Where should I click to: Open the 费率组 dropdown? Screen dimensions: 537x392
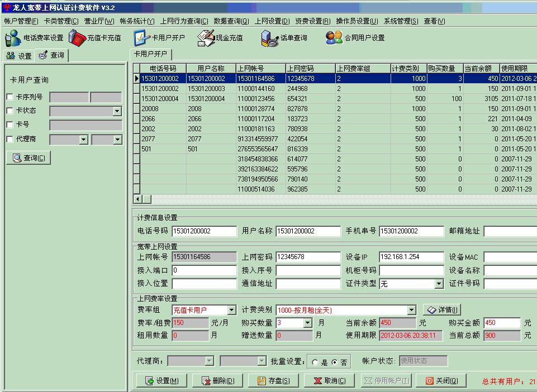tap(231, 310)
